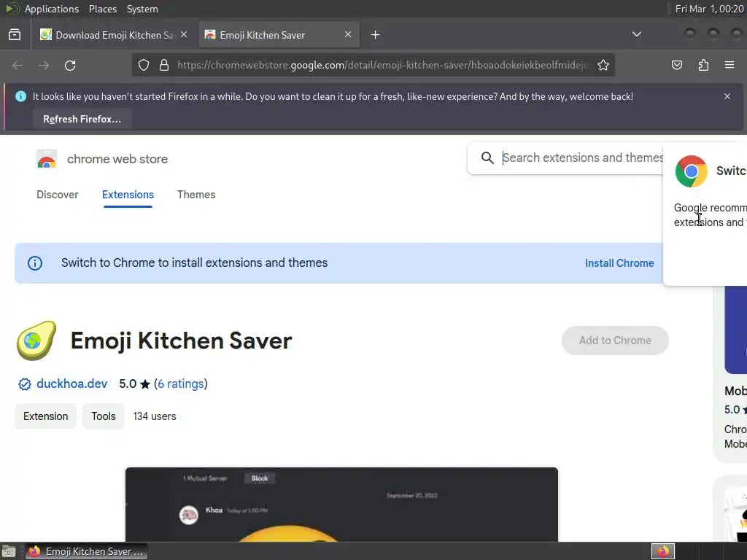
Task: Open the System menu
Action: [x=142, y=9]
